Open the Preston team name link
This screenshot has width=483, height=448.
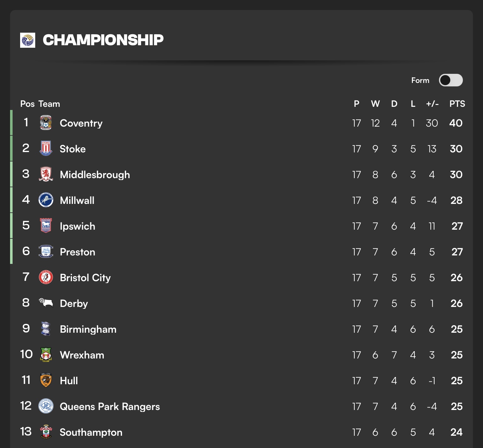coord(77,252)
